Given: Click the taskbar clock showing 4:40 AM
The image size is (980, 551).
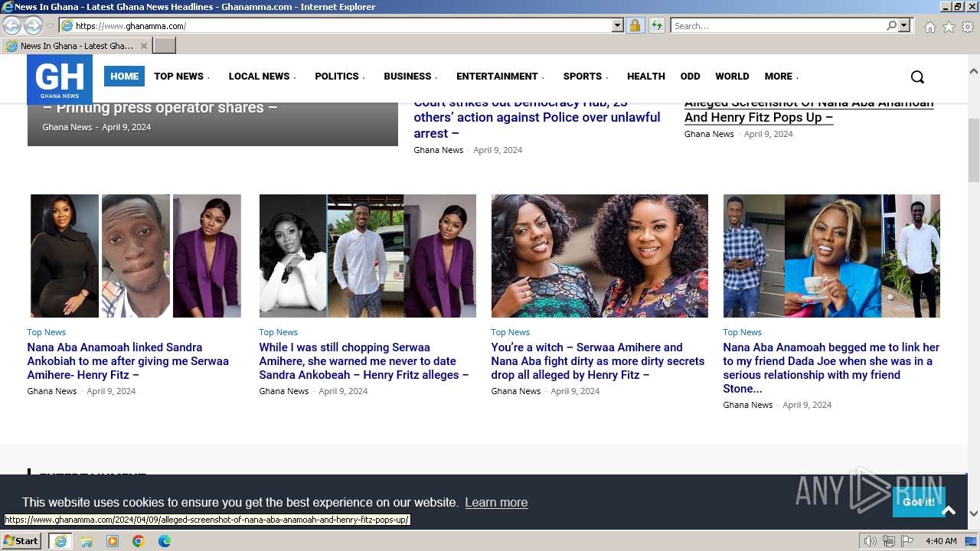Looking at the screenshot, I should (941, 541).
